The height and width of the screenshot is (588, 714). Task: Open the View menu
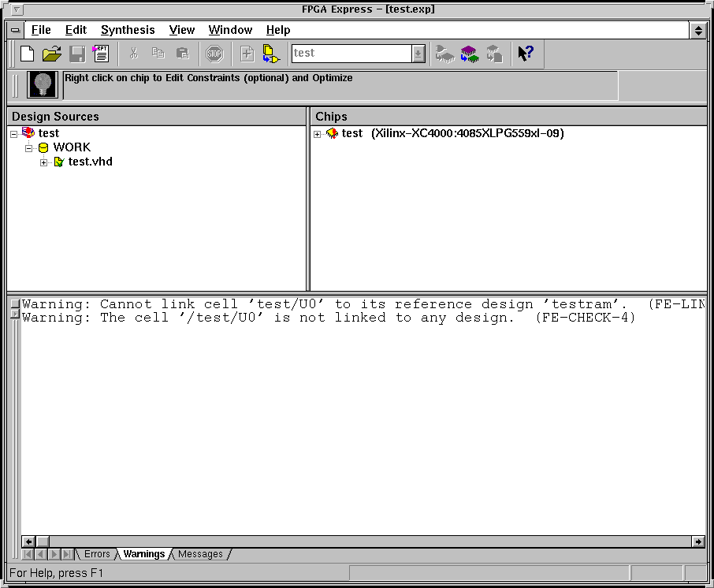pos(182,30)
